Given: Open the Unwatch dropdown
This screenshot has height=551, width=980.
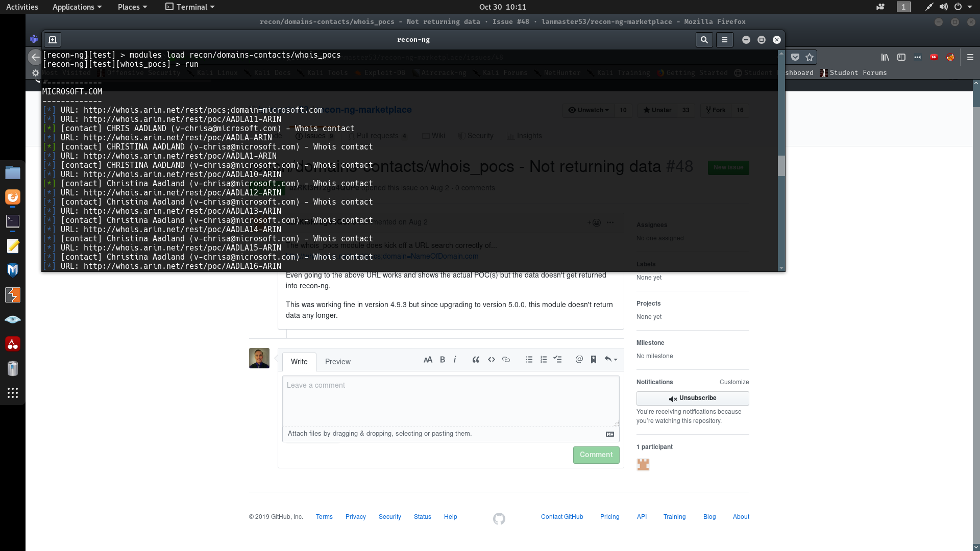Looking at the screenshot, I should click(588, 110).
